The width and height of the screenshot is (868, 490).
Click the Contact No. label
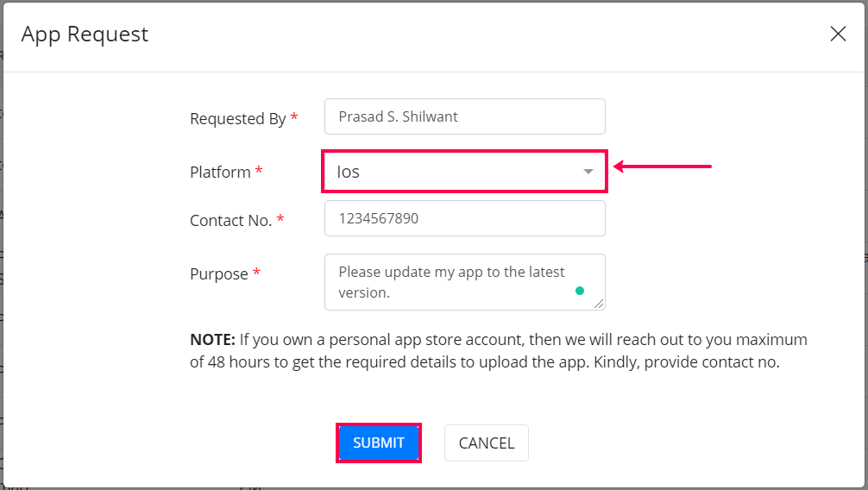pos(230,221)
